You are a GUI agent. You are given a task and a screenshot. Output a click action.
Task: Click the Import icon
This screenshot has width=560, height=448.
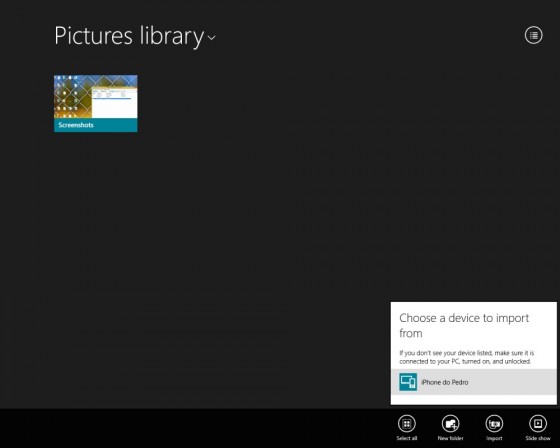[494, 424]
